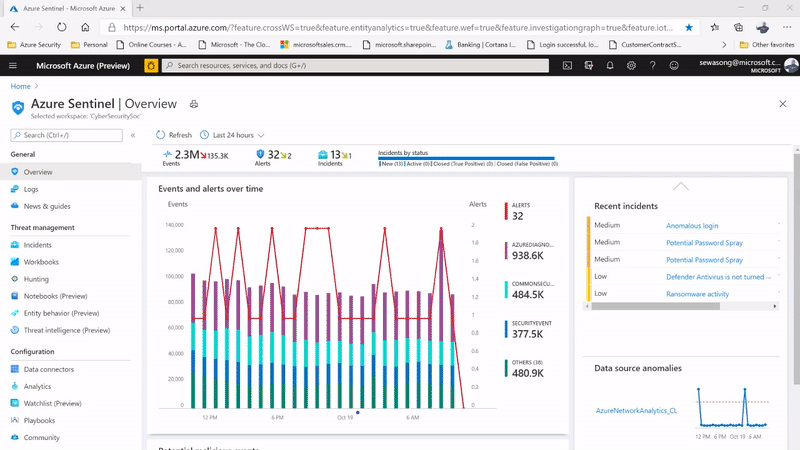Open the browser collections icon
This screenshot has height=450, width=800.
coord(738,28)
